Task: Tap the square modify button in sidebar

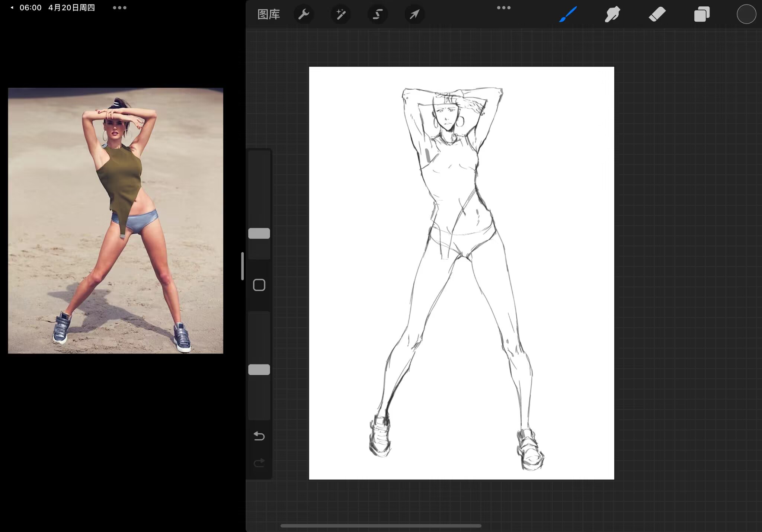Action: point(259,285)
